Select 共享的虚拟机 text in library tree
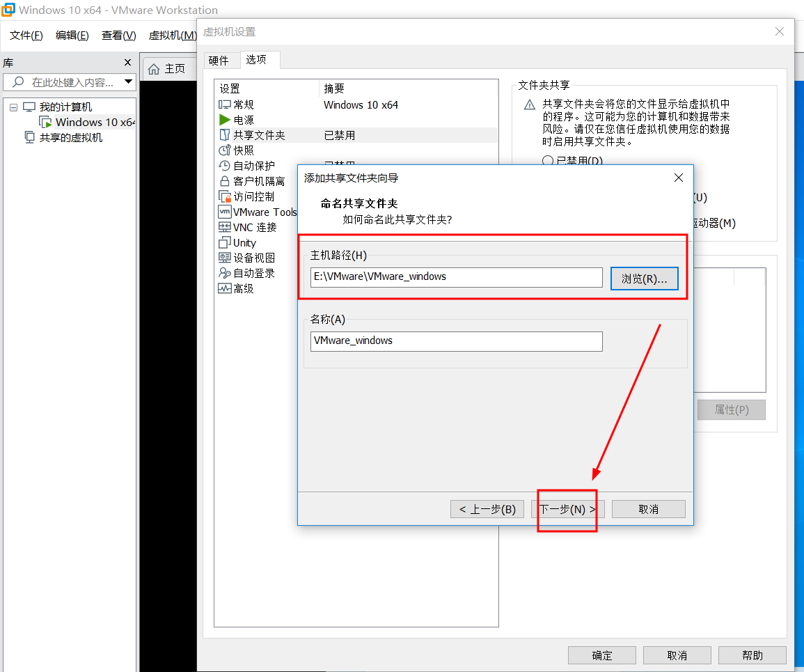Image resolution: width=804 pixels, height=672 pixels. [x=71, y=137]
